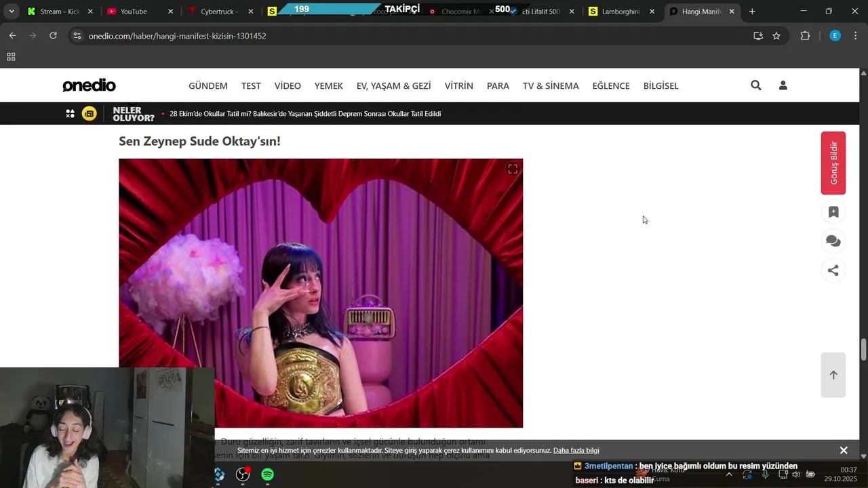Viewport: 868px width, 488px height.
Task: Click the Zeynep Sude Oktay result image
Action: (321, 293)
